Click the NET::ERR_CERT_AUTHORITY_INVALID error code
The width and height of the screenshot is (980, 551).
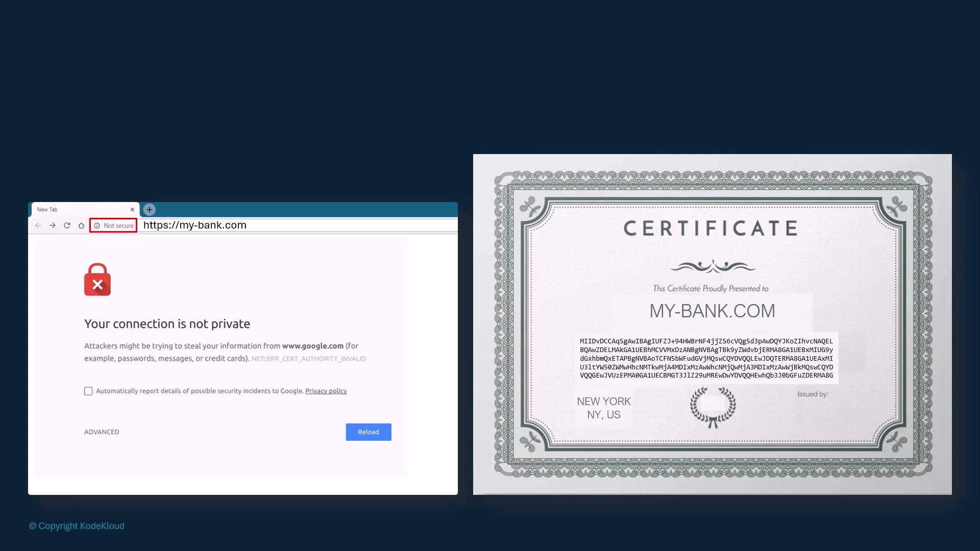click(x=309, y=359)
